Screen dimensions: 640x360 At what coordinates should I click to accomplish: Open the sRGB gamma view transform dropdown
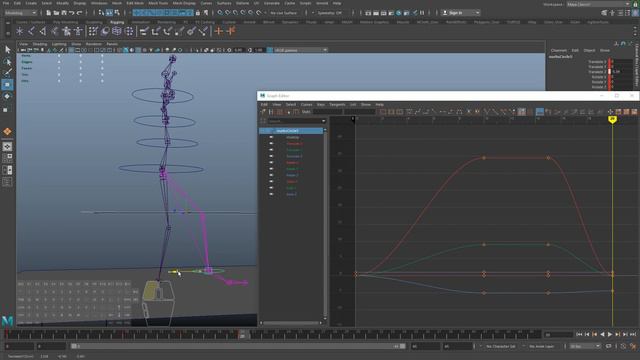click(300, 50)
